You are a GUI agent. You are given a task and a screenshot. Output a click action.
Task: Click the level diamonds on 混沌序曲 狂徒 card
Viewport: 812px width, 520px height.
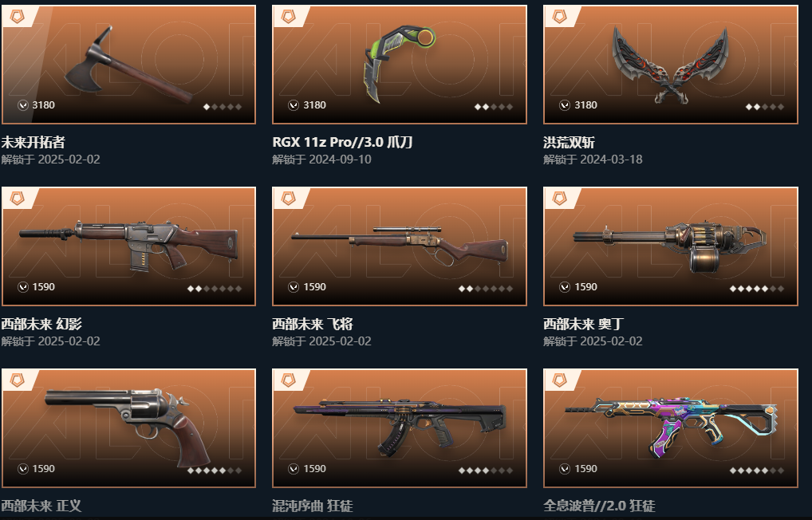(485, 471)
